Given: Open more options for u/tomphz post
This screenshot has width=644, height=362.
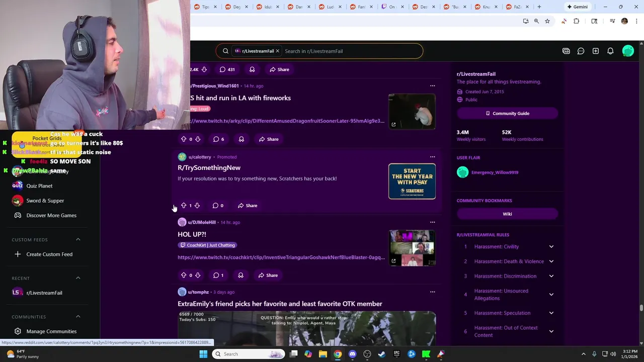Looking at the screenshot, I should pyautogui.click(x=432, y=292).
